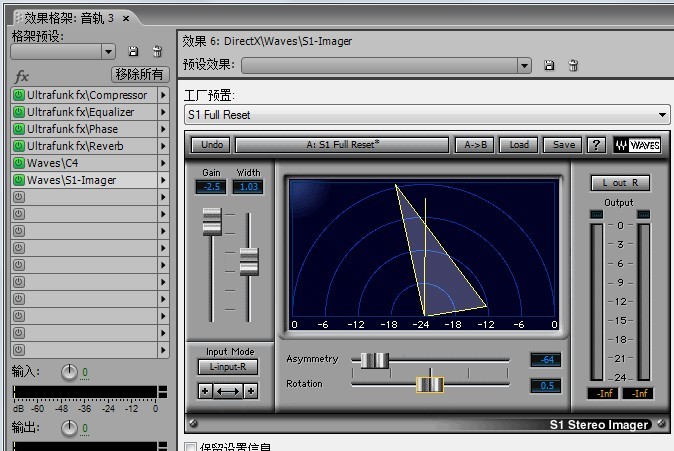Save the effect preset with the disk icon
The height and width of the screenshot is (451, 674).
(549, 65)
